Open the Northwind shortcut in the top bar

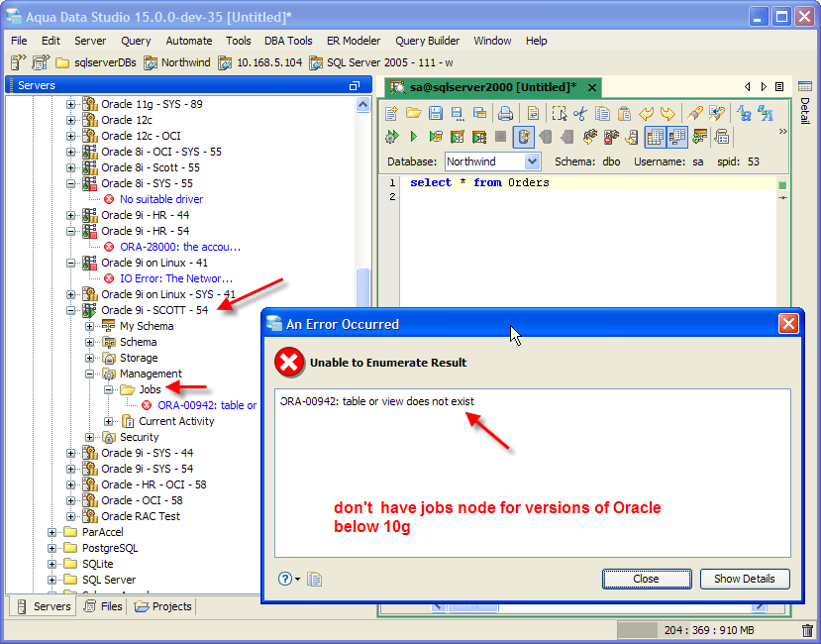(x=177, y=62)
